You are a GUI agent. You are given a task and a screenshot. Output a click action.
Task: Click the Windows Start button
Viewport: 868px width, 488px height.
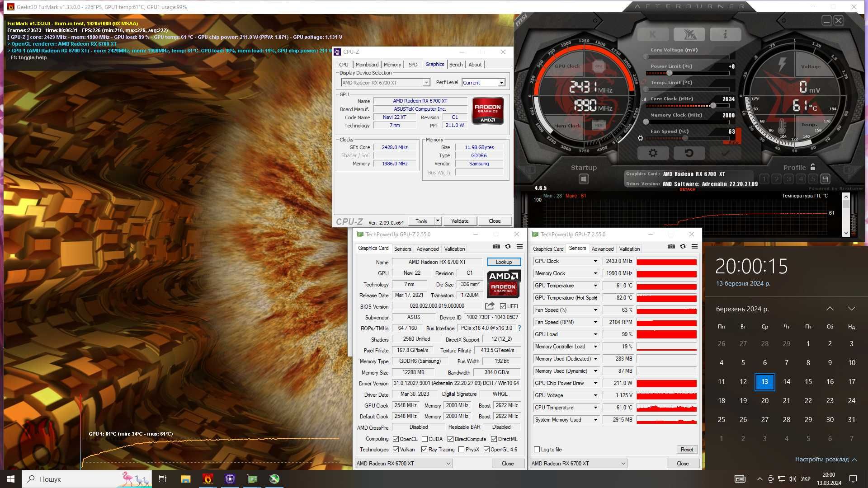pyautogui.click(x=11, y=479)
